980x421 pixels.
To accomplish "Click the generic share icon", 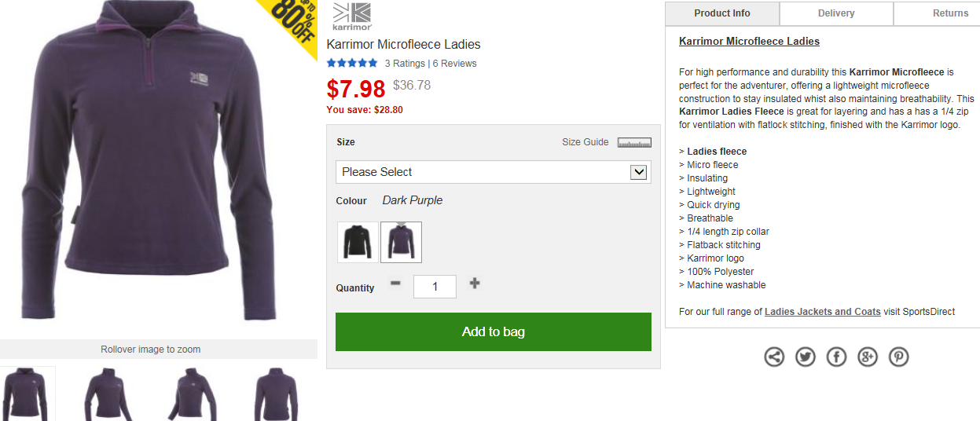I will 774,357.
